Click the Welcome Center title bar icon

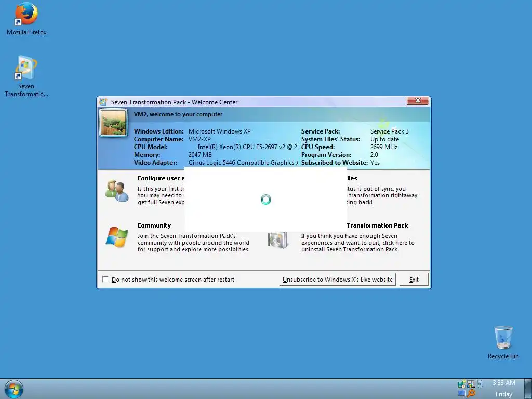point(103,102)
